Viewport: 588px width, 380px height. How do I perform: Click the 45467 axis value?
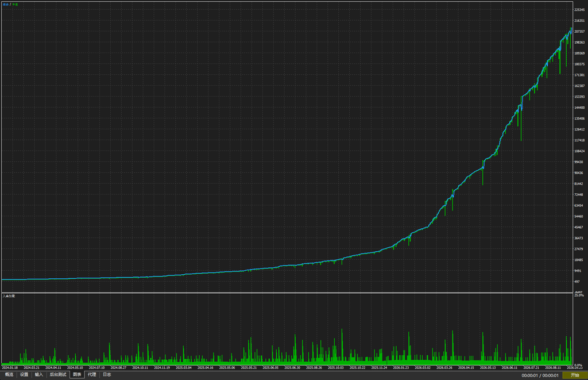[x=579, y=227]
